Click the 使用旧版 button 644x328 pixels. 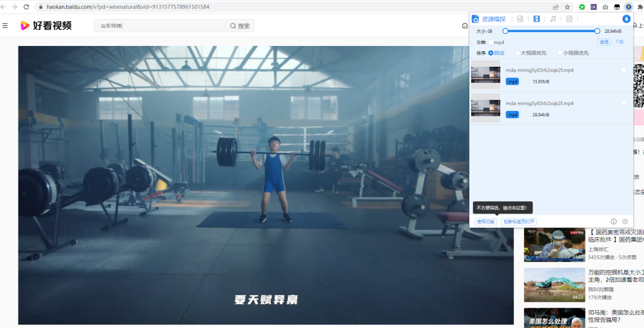click(485, 221)
